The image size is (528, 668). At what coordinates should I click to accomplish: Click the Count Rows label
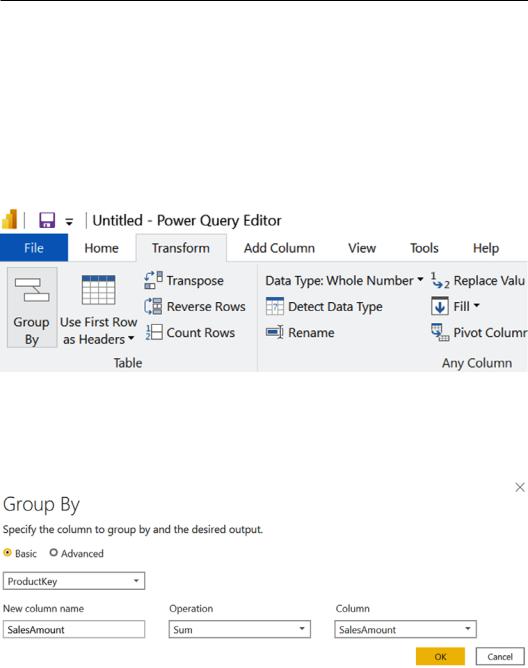click(201, 332)
